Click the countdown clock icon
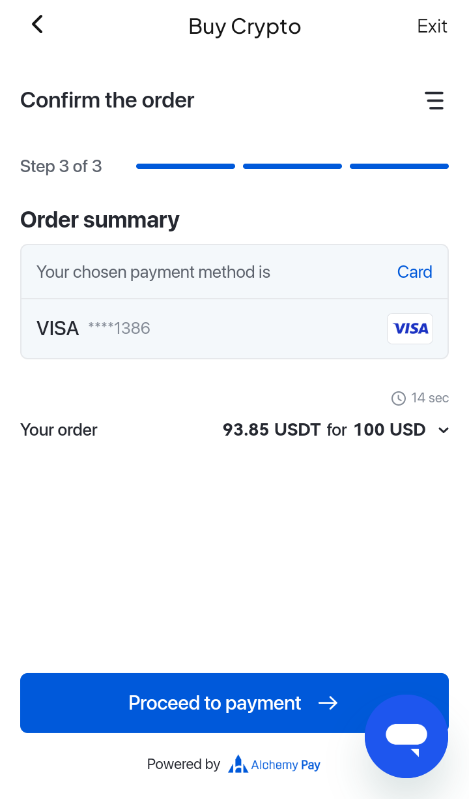Screen dimensions: 469x800 pos(398,398)
